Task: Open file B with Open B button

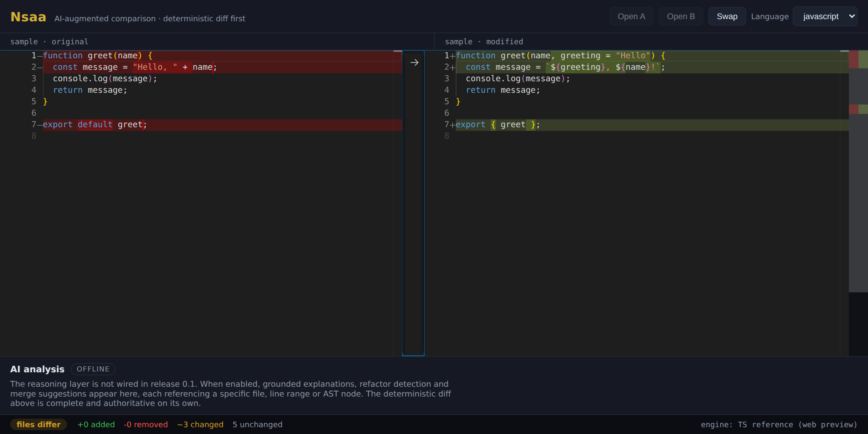Action: (x=680, y=17)
